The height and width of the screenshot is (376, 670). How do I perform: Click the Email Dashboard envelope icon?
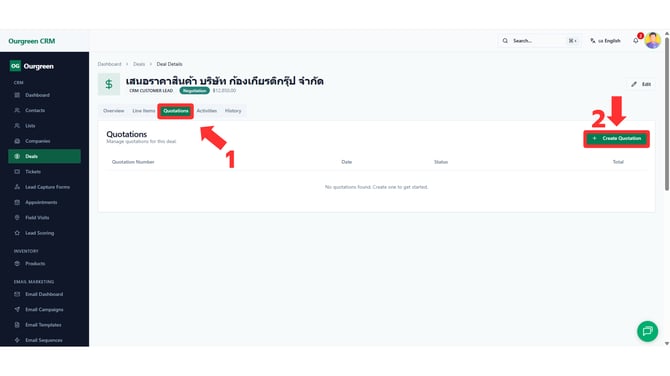[17, 294]
